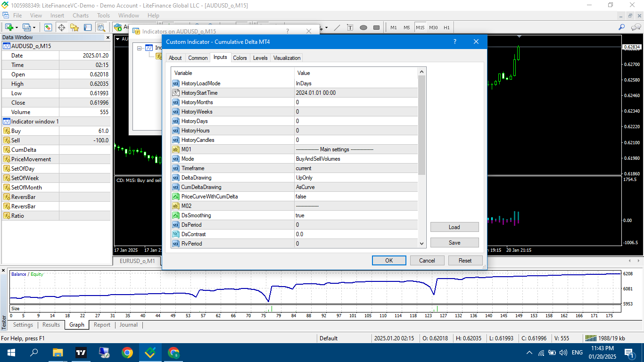Click the help question mark in Indicators on AUDUSD dialog

coord(288,31)
